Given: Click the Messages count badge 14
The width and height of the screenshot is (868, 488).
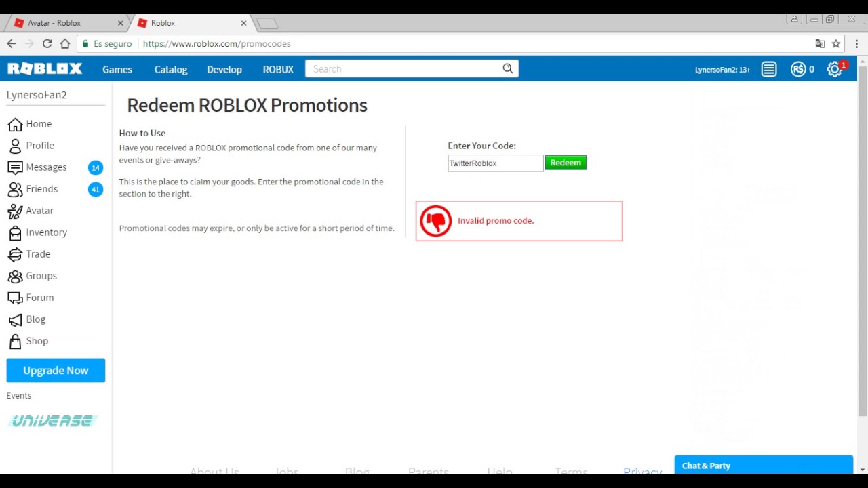Looking at the screenshot, I should point(96,167).
